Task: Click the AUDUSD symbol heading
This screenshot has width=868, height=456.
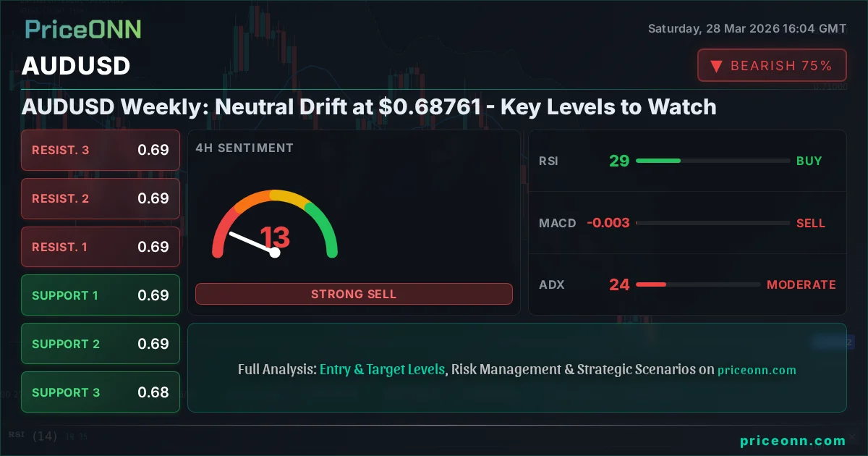Action: (75, 66)
